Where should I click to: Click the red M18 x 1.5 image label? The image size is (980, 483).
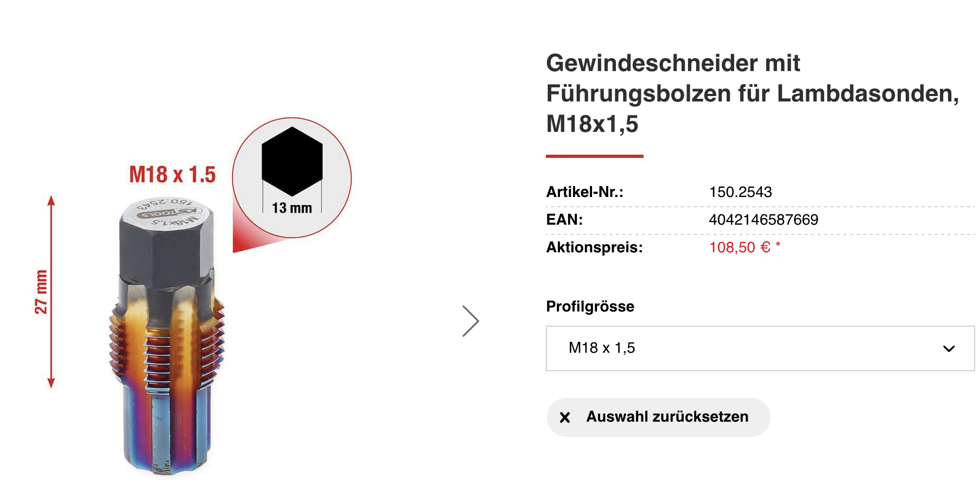[x=173, y=175]
